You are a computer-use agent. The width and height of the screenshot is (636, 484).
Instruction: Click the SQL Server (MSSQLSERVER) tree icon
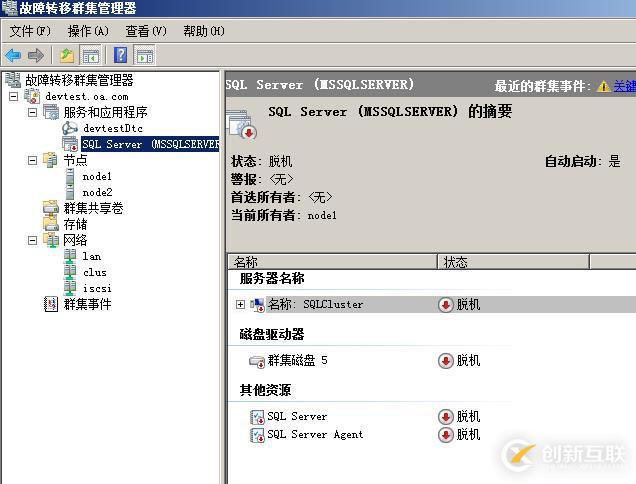tap(70, 144)
